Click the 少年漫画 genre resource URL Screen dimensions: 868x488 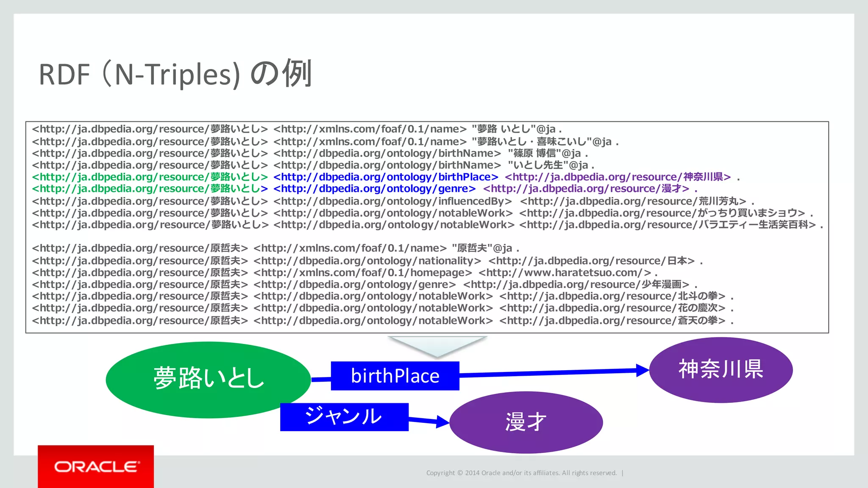tap(576, 285)
